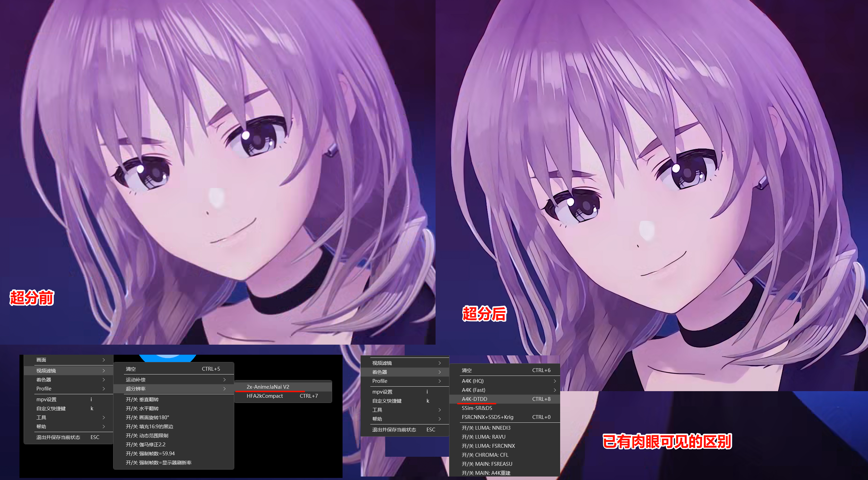This screenshot has height=480, width=868.
Task: Toggle 画面旋转180° rotation option
Action: 148,418
